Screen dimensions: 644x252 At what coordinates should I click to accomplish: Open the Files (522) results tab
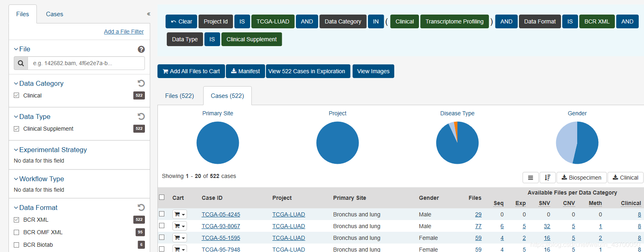179,96
